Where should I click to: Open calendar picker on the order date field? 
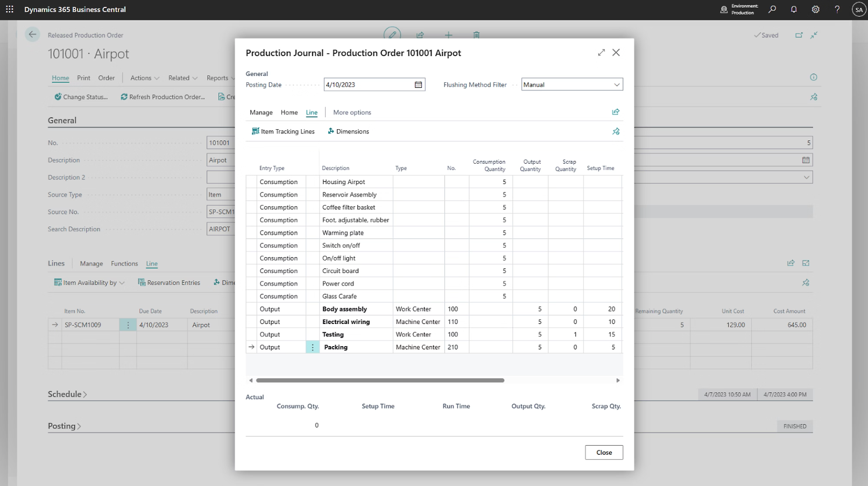(806, 160)
